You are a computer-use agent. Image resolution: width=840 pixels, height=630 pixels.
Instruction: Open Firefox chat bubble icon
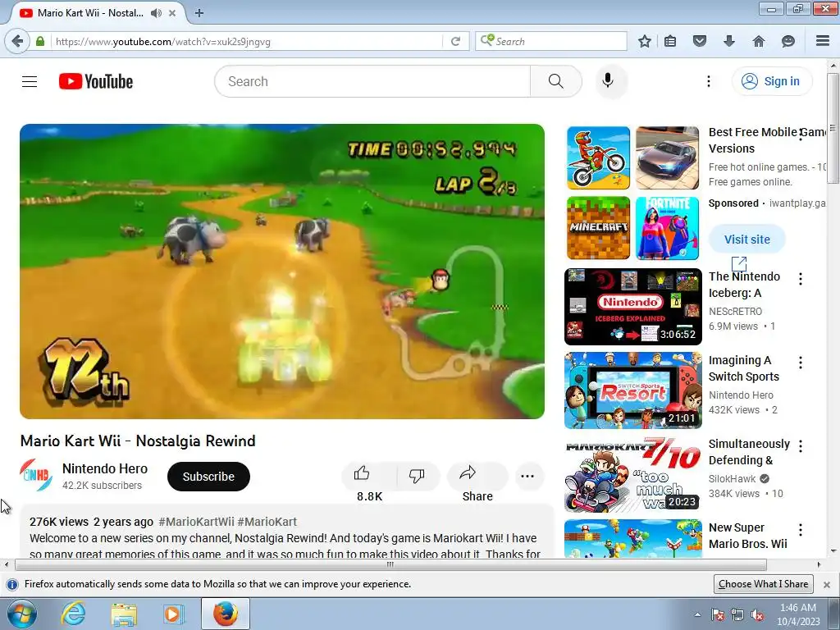[x=788, y=41]
